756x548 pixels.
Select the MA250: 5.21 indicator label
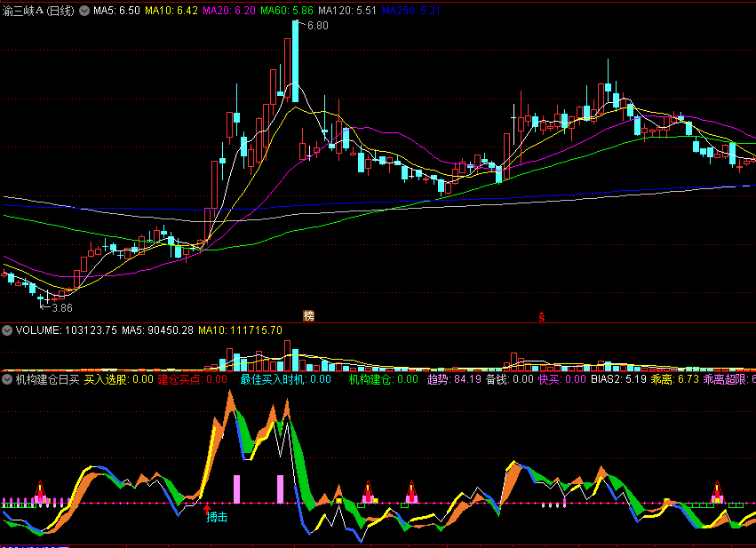pos(410,11)
